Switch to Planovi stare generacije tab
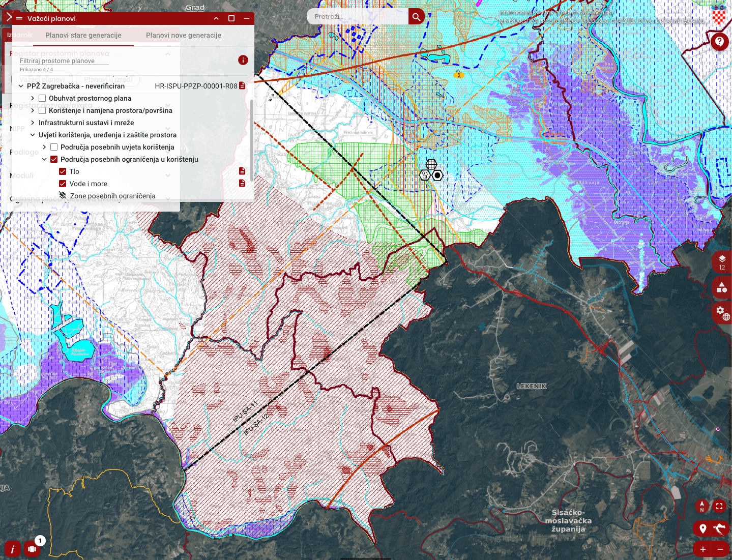This screenshot has height=560, width=732. 83,35
